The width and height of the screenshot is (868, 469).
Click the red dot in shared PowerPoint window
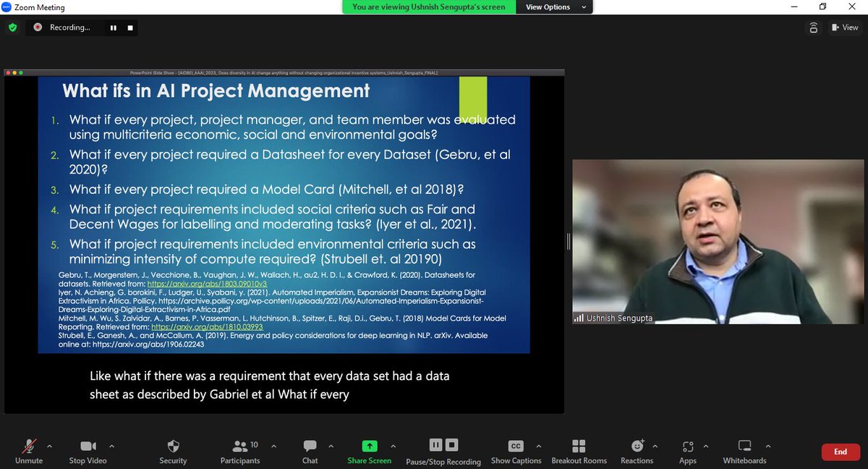pyautogui.click(x=9, y=72)
